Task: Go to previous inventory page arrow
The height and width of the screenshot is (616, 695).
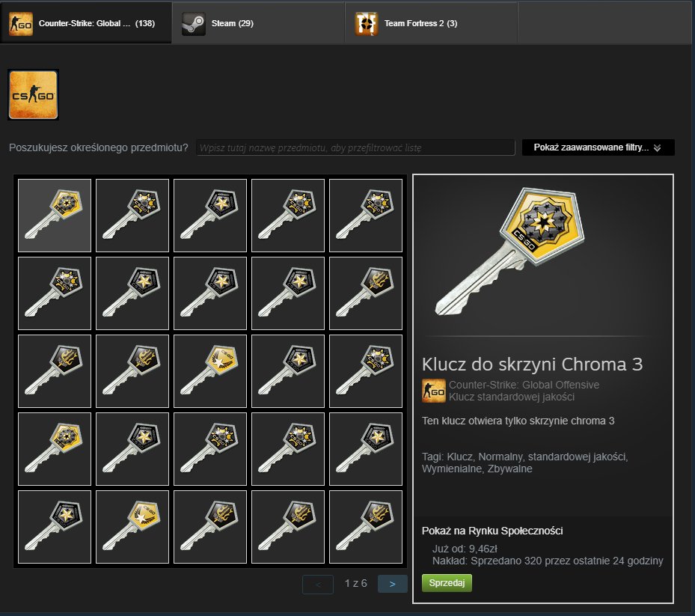Action: coord(318,584)
